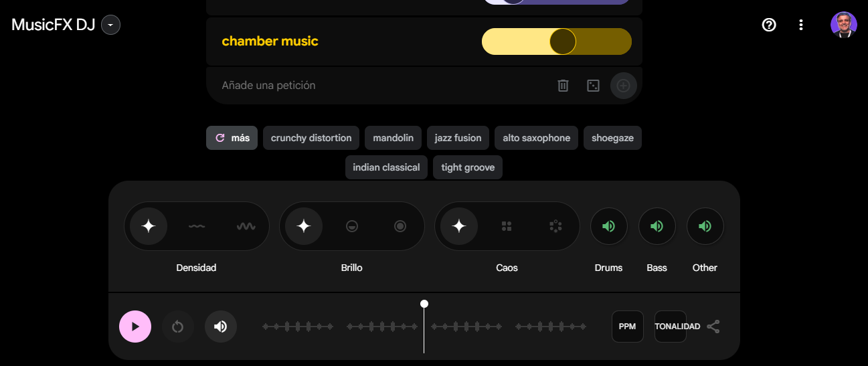Select auto sparkle option for Densidad
The image size is (868, 366).
pyautogui.click(x=149, y=226)
